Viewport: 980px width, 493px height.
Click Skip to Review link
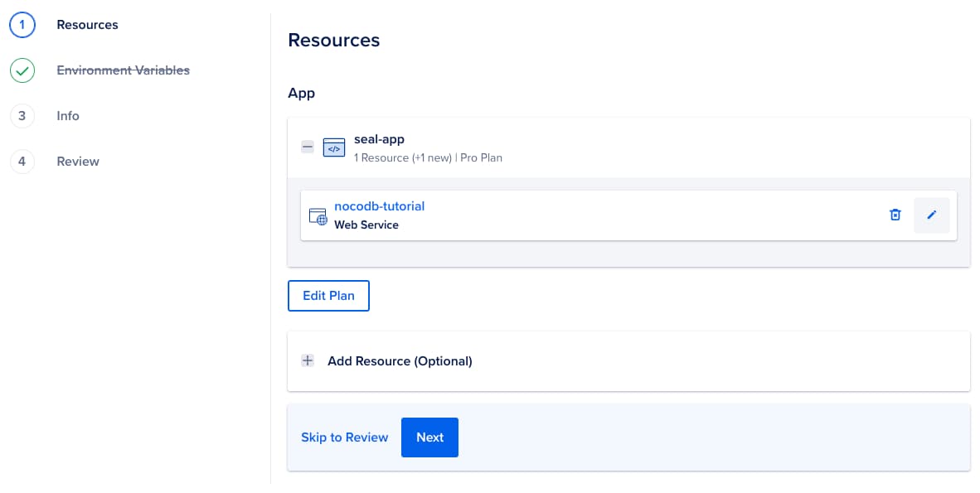(344, 437)
